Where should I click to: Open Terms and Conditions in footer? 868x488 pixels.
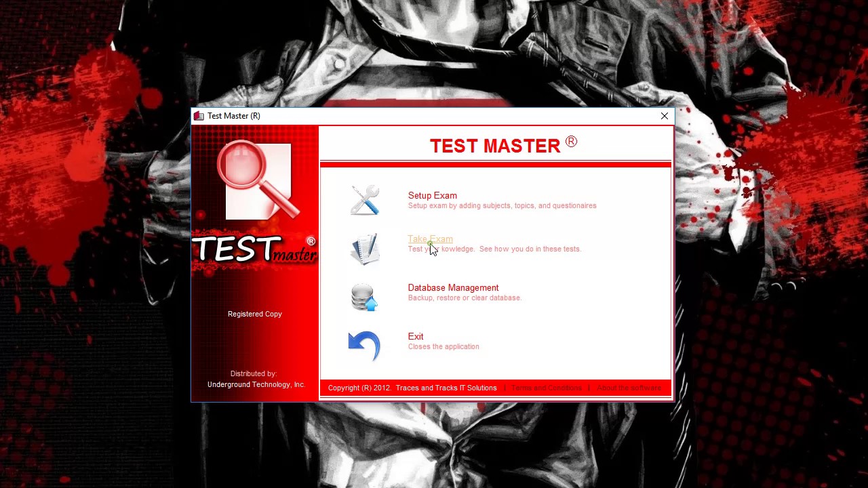pos(547,388)
